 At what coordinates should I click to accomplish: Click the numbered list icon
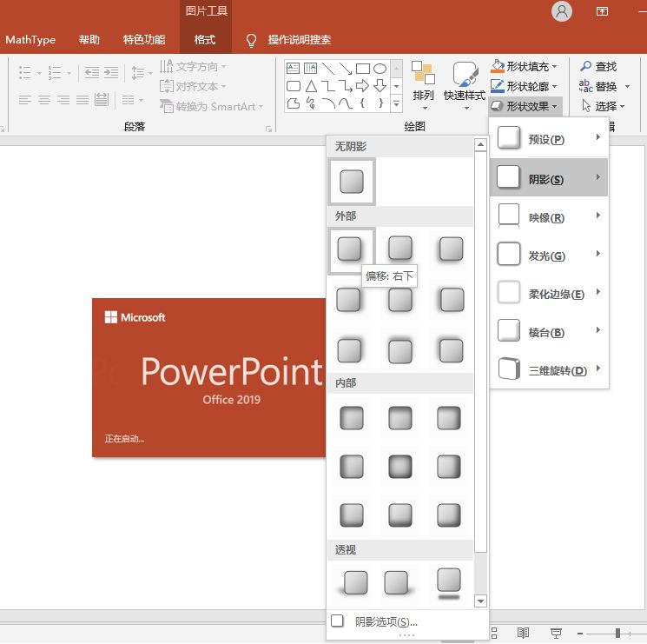tap(55, 73)
